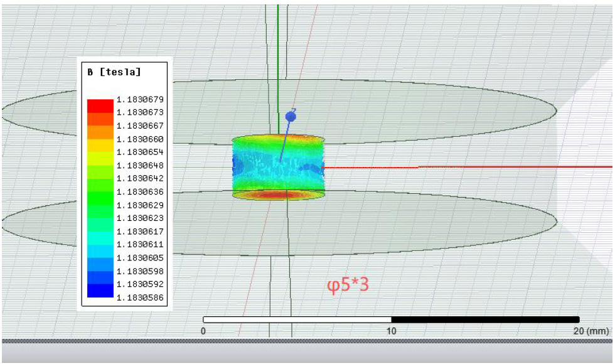The width and height of the screenshot is (615, 364).
Task: Select the red φ5*3 annotation
Action: (x=348, y=285)
